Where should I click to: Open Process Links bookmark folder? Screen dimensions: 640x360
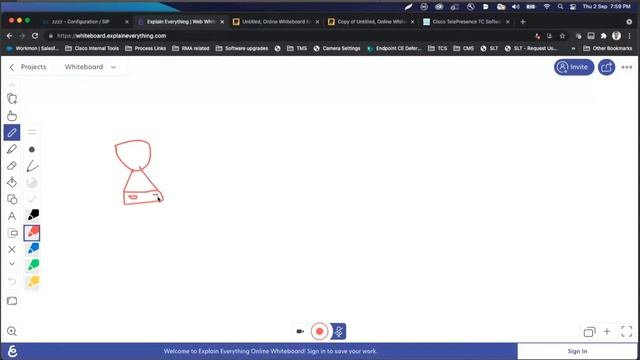point(146,48)
